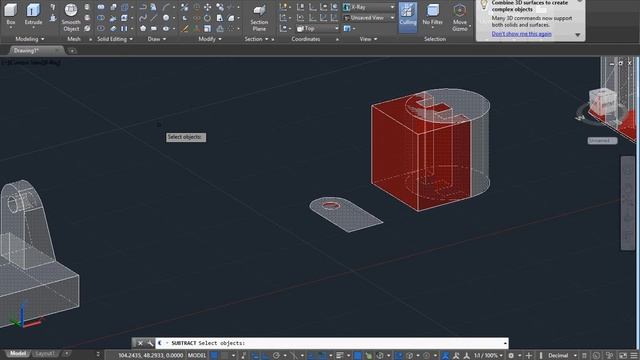Click the flat slotted plate with red hole
Viewport: 640px width, 360px height.
345,214
